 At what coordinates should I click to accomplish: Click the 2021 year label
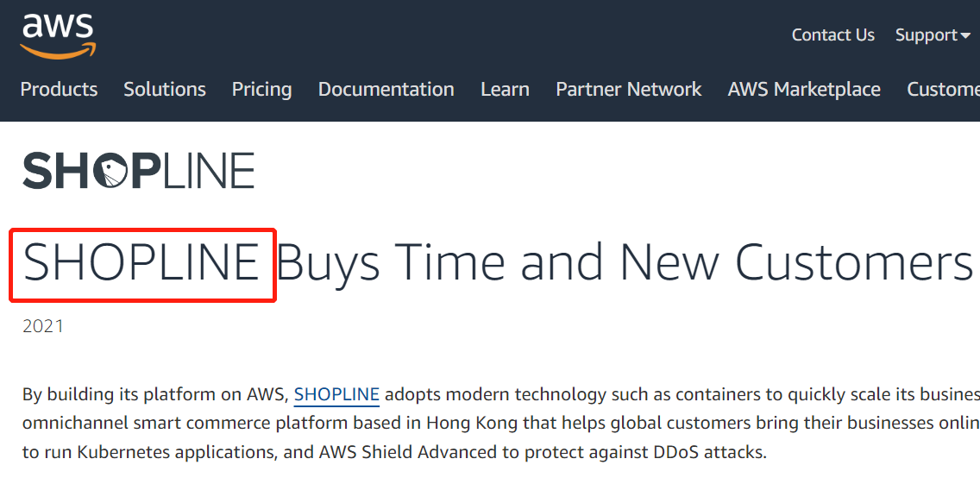tap(43, 327)
